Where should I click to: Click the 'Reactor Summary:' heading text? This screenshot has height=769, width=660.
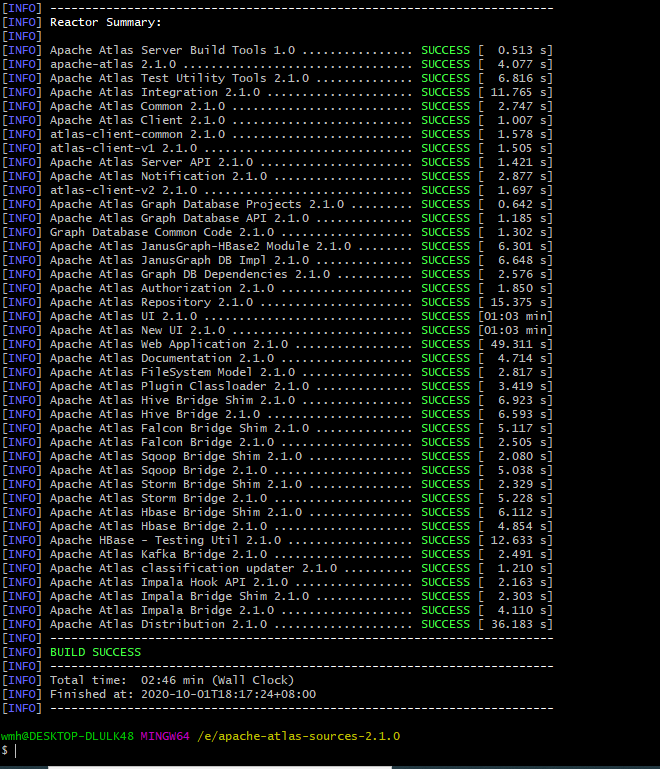click(x=105, y=23)
